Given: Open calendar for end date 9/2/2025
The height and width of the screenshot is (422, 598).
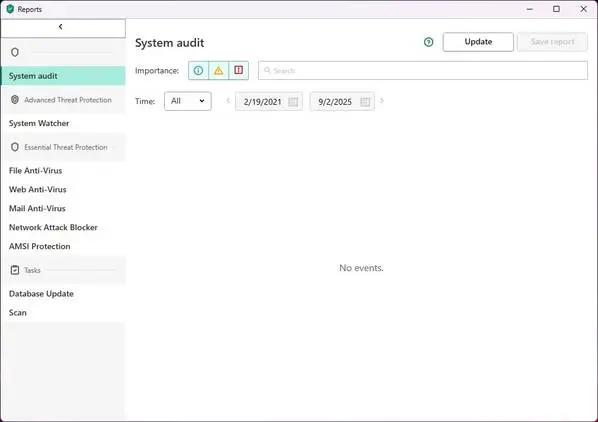Looking at the screenshot, I should 365,102.
